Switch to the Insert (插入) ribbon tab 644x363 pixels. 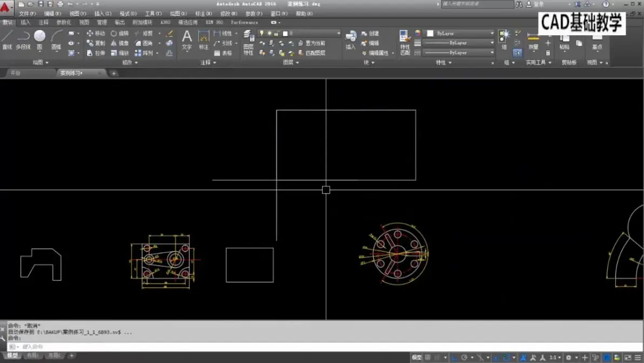coord(25,23)
